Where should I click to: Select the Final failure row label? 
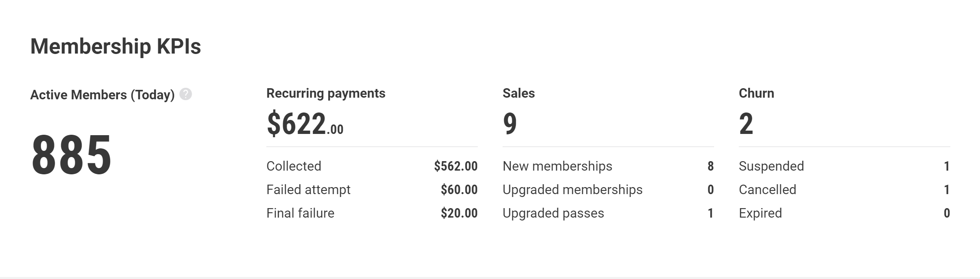300,213
